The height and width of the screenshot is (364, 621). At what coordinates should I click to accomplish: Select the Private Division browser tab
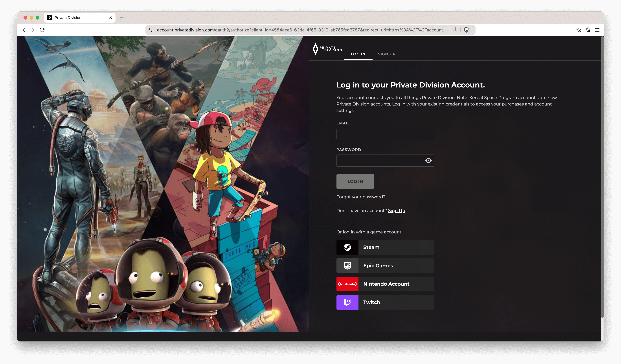click(x=80, y=18)
